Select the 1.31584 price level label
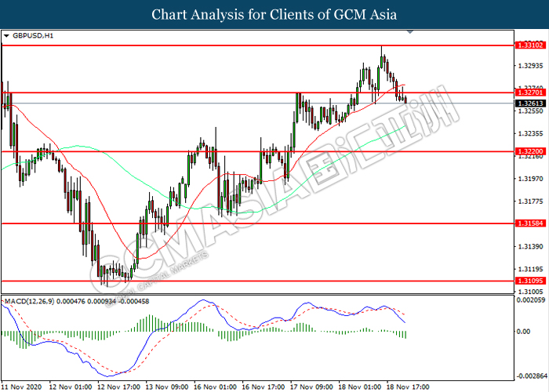Screen dimensions: 549x392 (530, 223)
